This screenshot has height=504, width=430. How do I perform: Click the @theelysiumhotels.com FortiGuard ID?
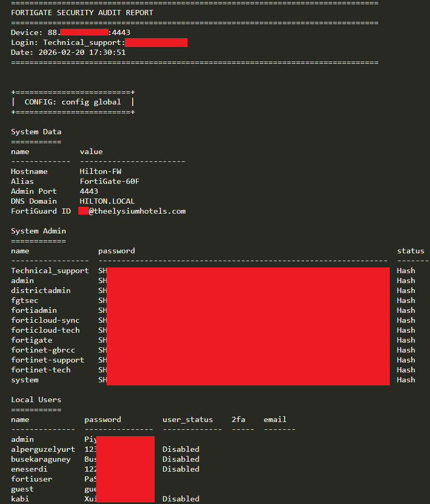tap(137, 211)
